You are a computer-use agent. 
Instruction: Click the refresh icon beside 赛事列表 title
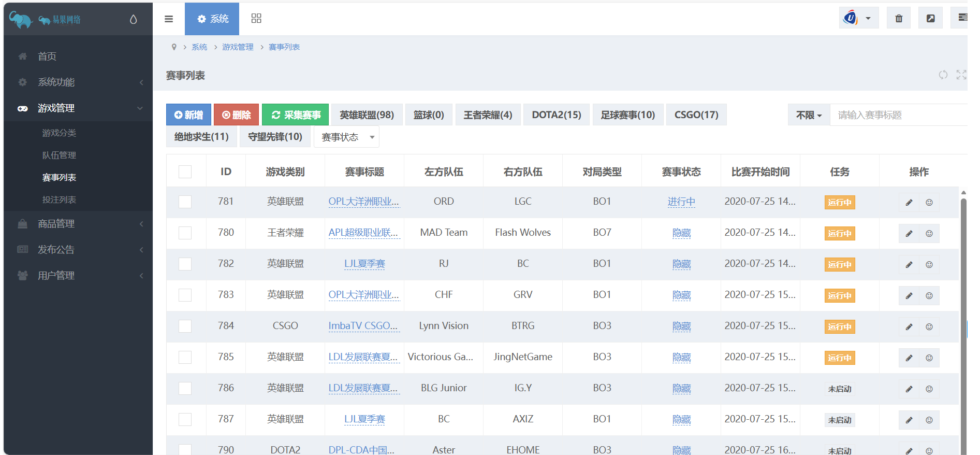pos(943,75)
